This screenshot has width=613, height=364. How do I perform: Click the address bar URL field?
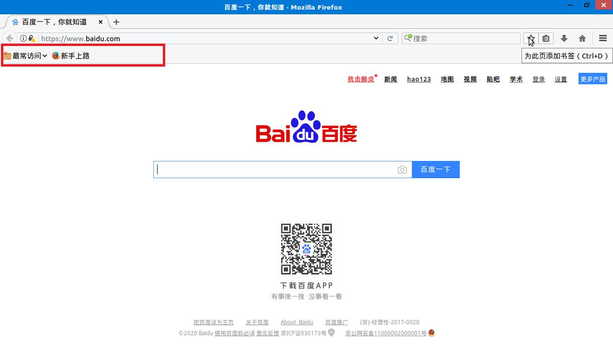pyautogui.click(x=206, y=38)
